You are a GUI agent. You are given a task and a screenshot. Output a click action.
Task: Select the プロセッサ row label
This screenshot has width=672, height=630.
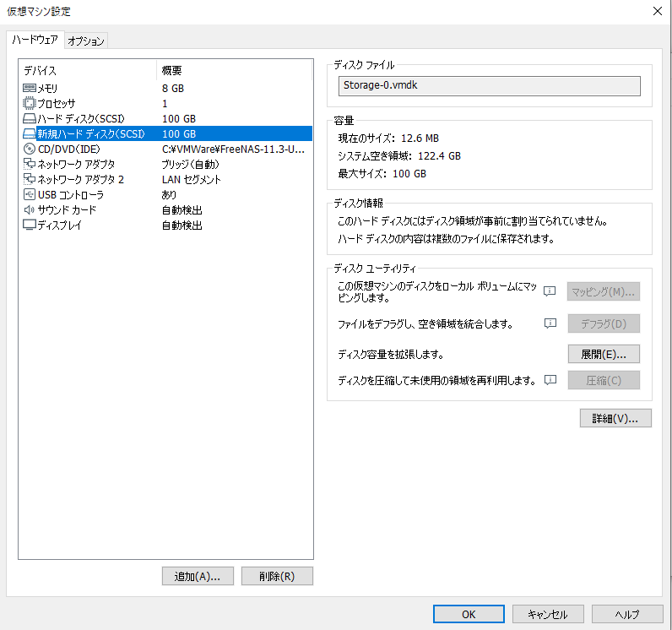click(x=57, y=103)
